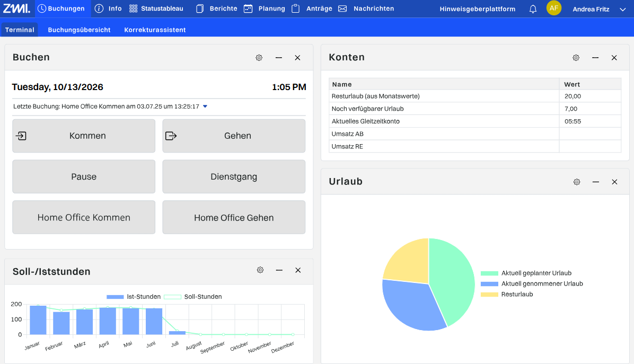Book Home Office Gehen
634x364 pixels.
(234, 217)
